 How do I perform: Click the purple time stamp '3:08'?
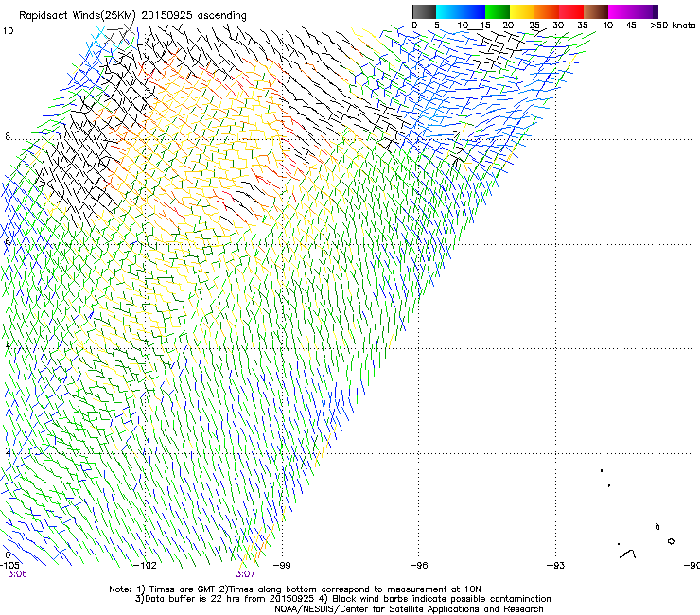(x=17, y=574)
